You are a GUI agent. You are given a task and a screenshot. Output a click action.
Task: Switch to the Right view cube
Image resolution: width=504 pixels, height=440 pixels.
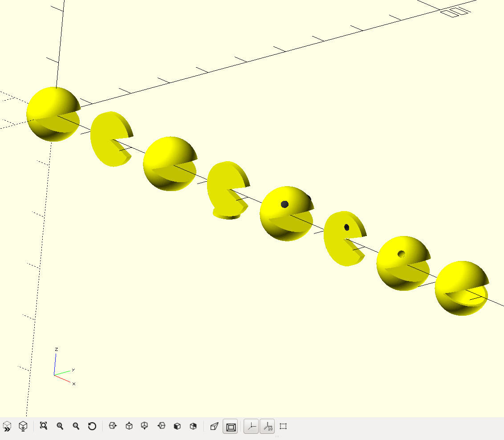tap(113, 426)
